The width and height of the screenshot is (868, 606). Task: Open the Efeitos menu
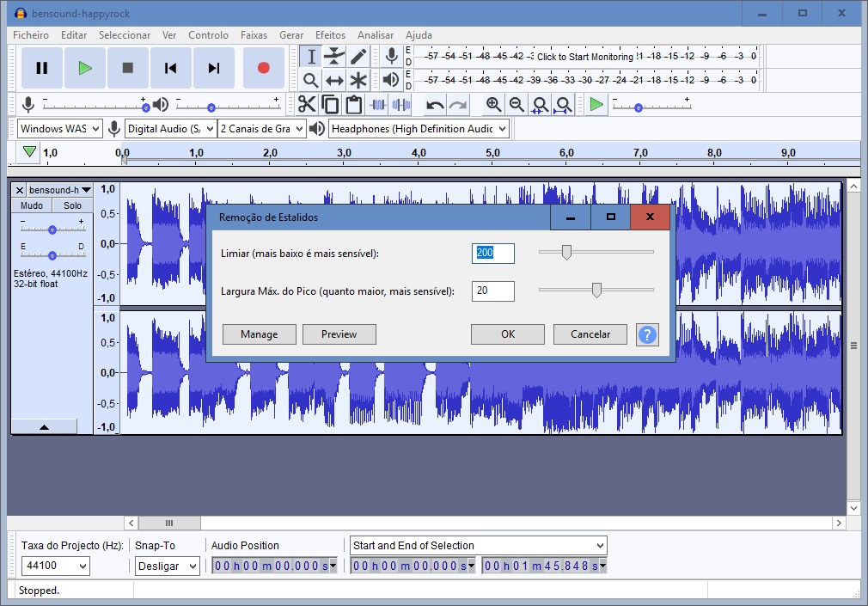coord(331,35)
